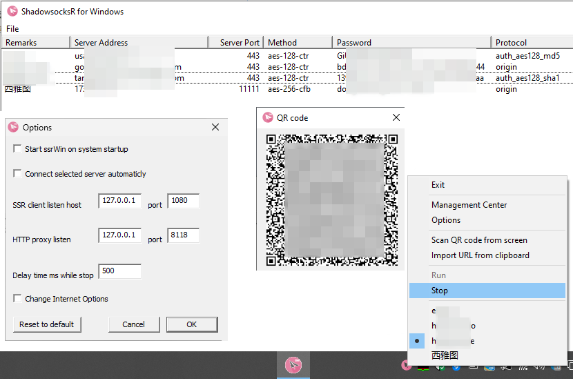Click the 'HTTP proxy listen' label

coord(41,239)
